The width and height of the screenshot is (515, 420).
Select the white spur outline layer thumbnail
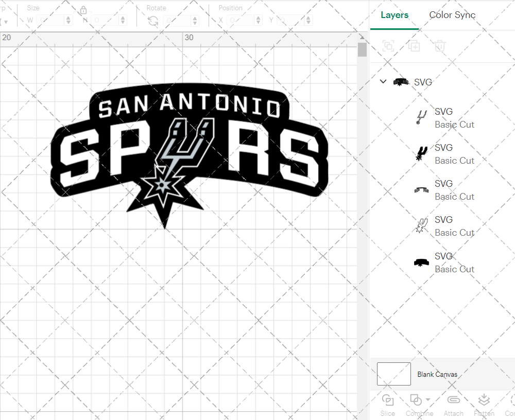click(421, 226)
